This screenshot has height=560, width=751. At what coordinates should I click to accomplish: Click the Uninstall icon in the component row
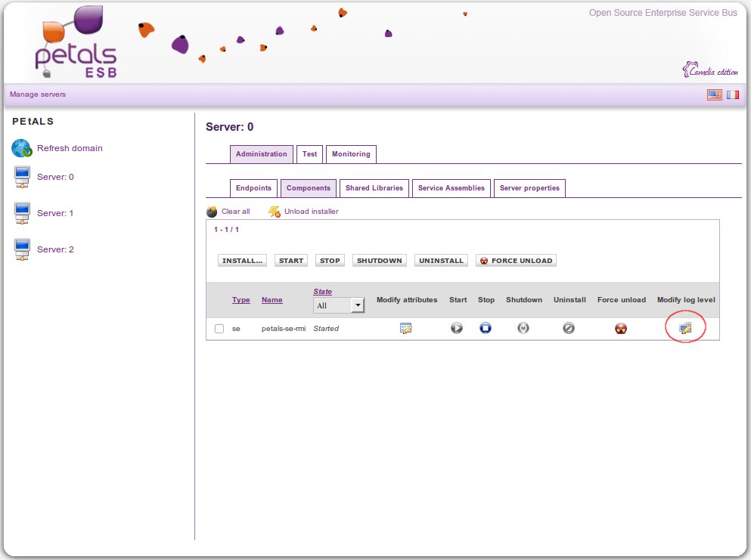[569, 328]
